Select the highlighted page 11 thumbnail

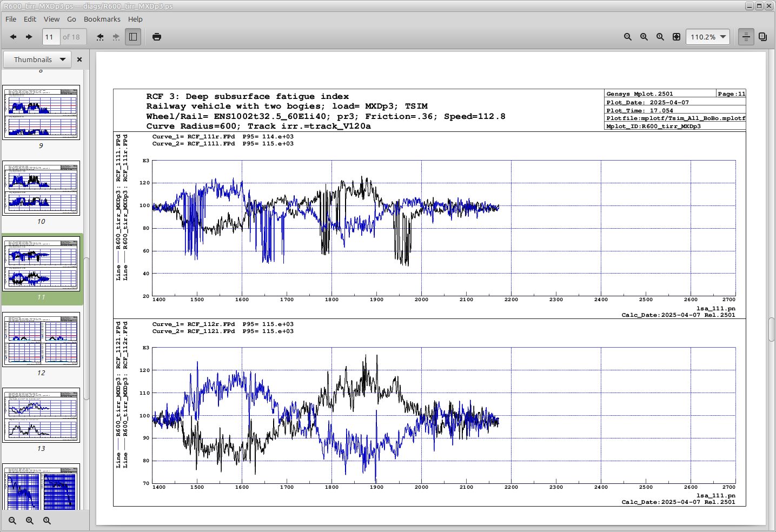[41, 264]
